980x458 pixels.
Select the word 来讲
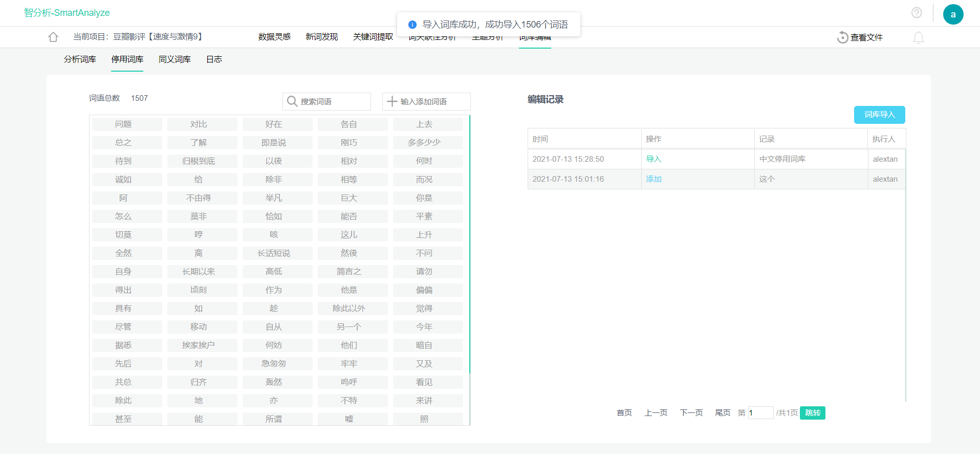(428, 401)
